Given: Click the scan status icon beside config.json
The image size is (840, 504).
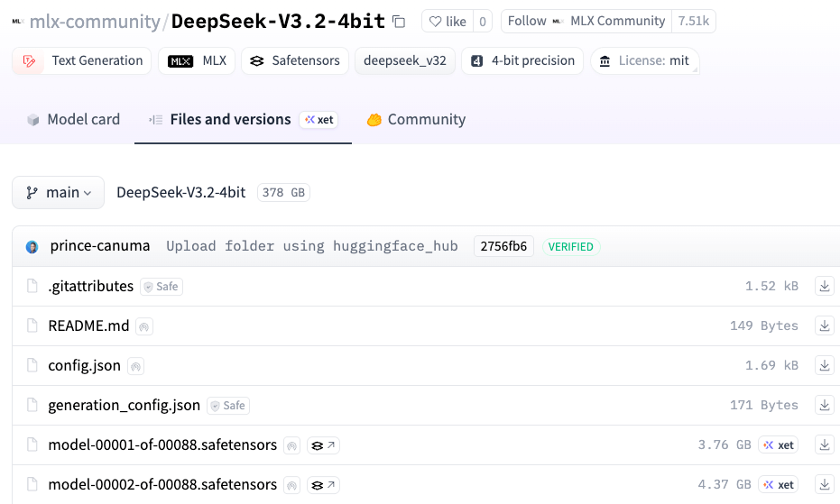Looking at the screenshot, I should pos(135,366).
